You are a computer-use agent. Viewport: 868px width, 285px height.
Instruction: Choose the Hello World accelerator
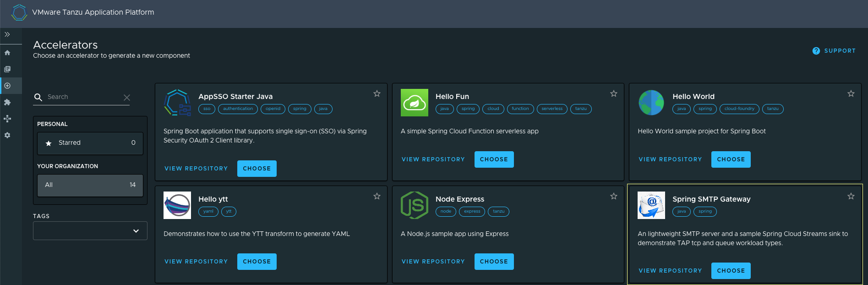click(x=731, y=159)
